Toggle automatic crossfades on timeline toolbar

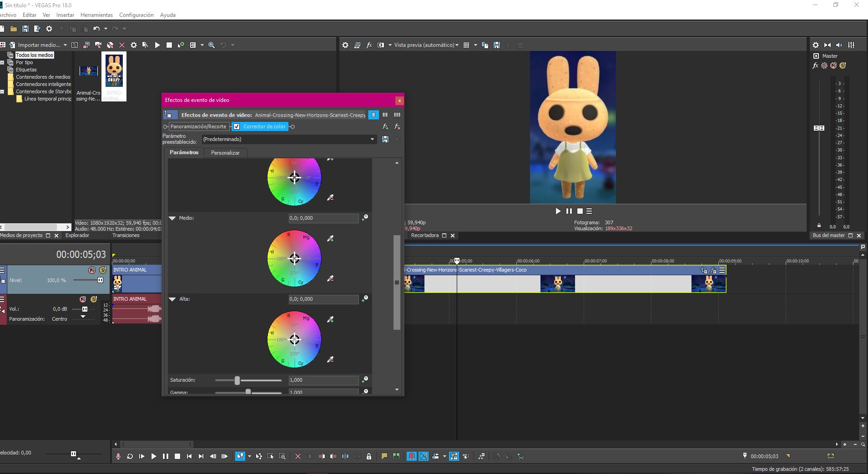click(x=424, y=456)
